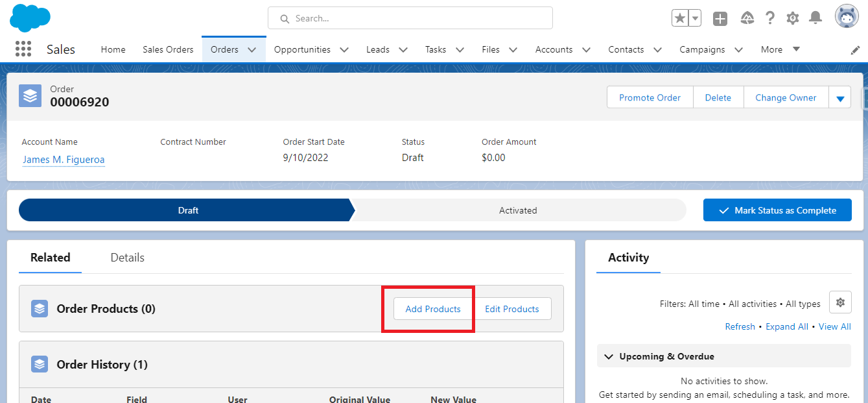
Task: Go to the Home tab
Action: tap(113, 49)
